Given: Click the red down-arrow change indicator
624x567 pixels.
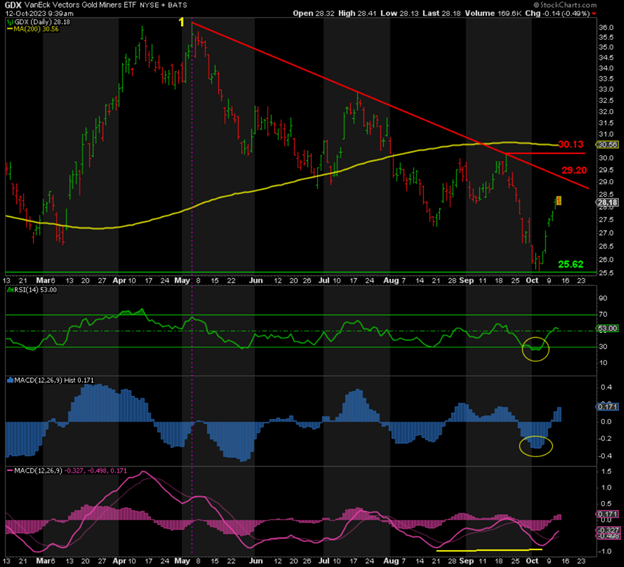Looking at the screenshot, I should 594,14.
